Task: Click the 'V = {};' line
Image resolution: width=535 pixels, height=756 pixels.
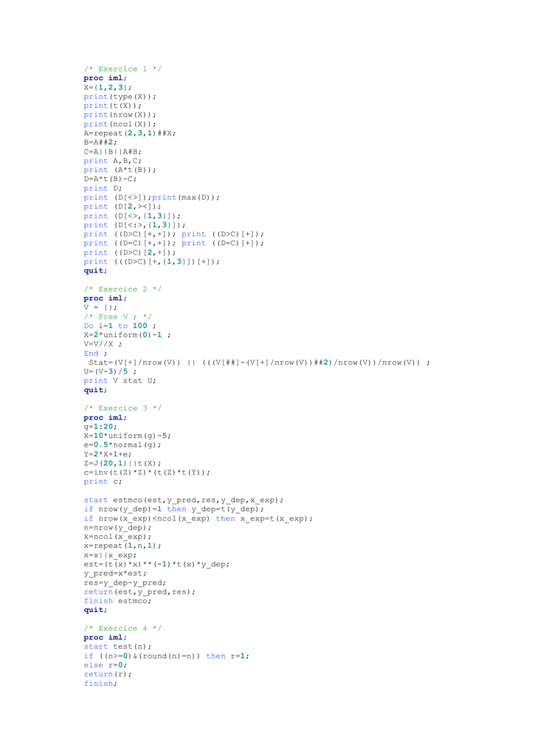Action: tap(100, 308)
